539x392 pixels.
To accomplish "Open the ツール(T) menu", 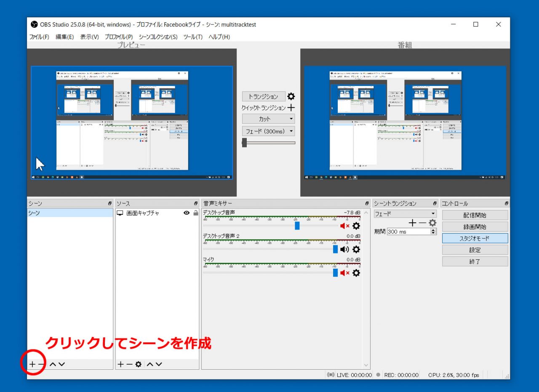I will coord(193,37).
